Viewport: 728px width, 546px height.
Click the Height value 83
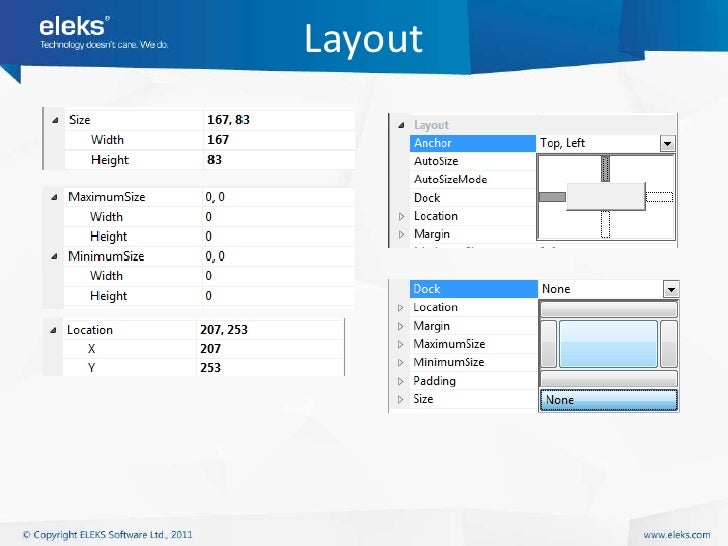pyautogui.click(x=214, y=160)
